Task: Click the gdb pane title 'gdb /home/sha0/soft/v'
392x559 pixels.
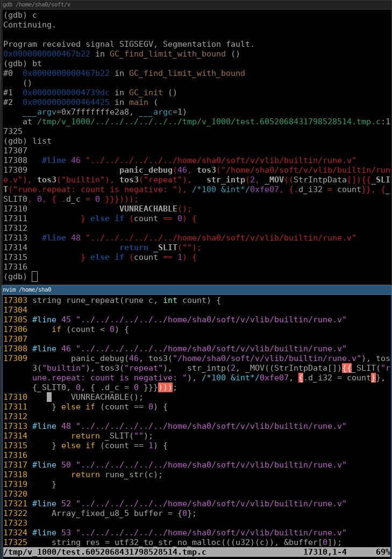Action: pyautogui.click(x=37, y=5)
